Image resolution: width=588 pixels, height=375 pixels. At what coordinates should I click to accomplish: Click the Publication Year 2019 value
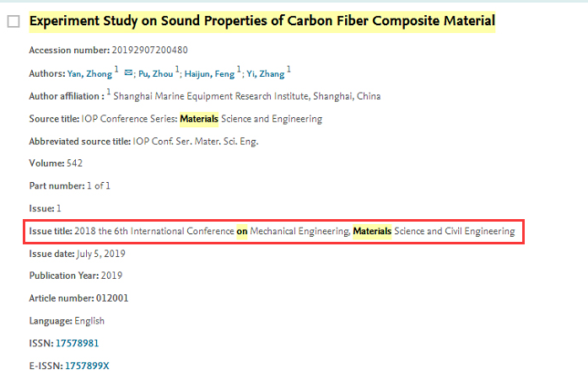point(111,276)
